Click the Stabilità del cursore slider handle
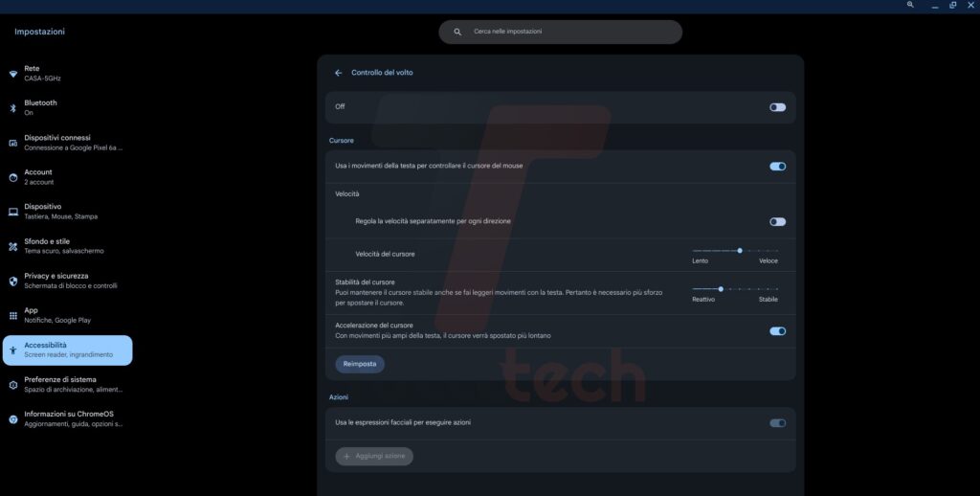 pyautogui.click(x=721, y=289)
